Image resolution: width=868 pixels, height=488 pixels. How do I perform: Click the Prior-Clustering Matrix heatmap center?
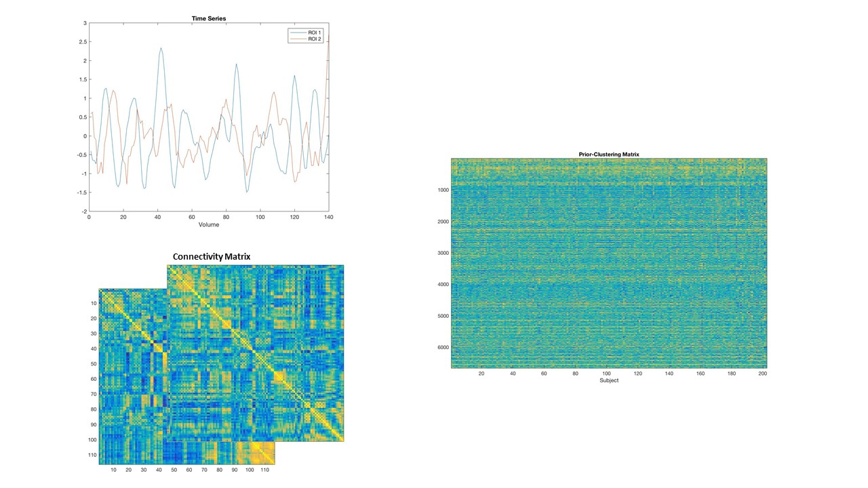coord(608,263)
